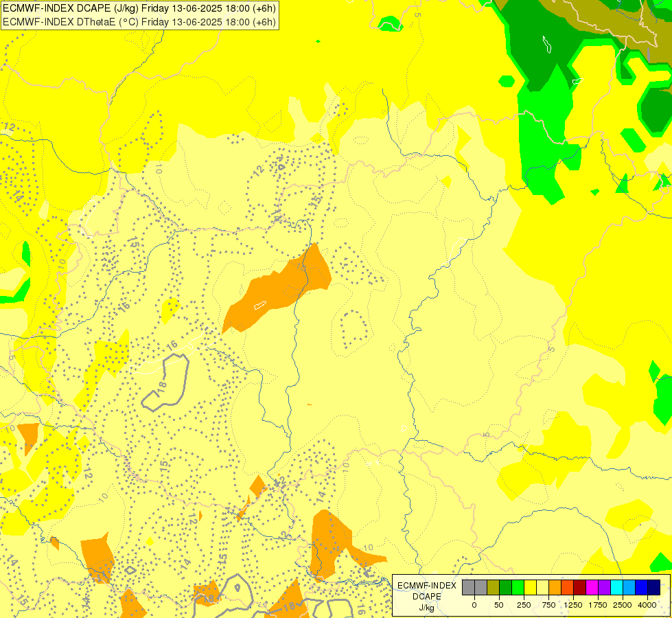Viewport: 672px width, 618px height.
Task: Click the ECMWF-INDEX label in the legend
Action: [x=427, y=586]
